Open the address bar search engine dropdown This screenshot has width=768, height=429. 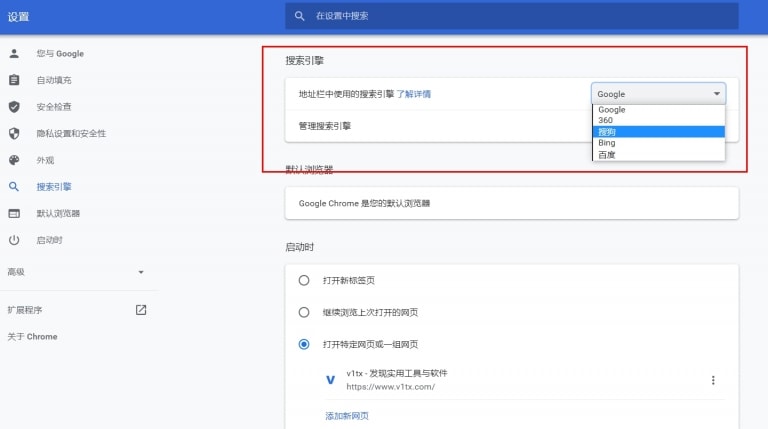[x=658, y=94]
